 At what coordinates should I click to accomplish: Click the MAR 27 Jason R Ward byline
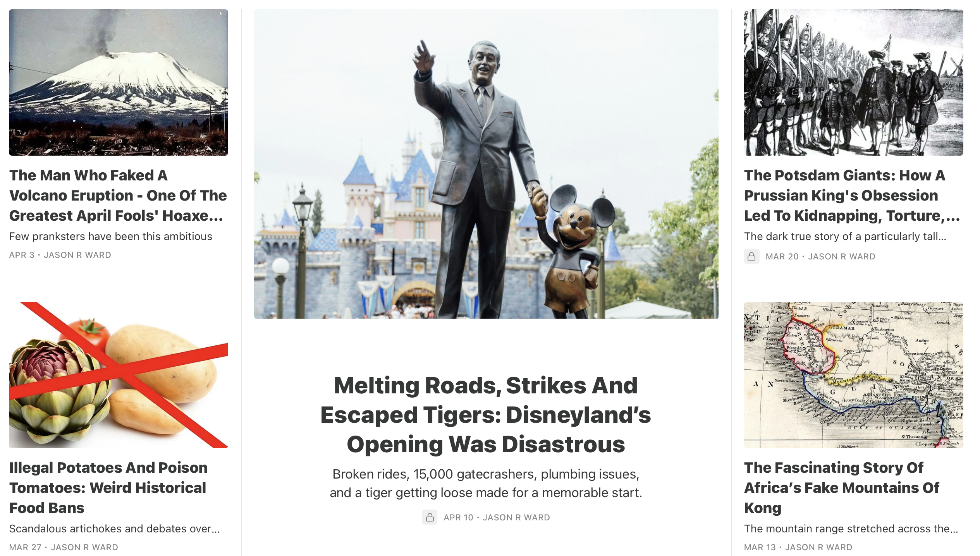coord(64,547)
